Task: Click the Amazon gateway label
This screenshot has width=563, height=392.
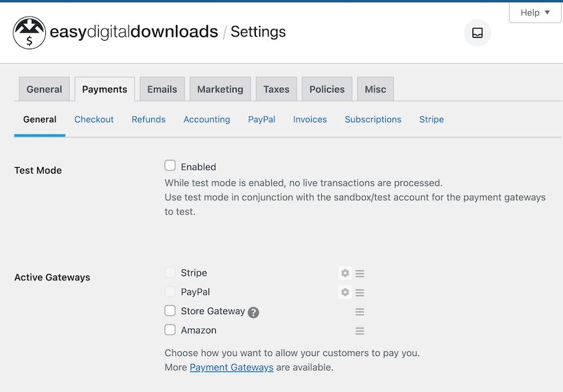Action: [199, 330]
